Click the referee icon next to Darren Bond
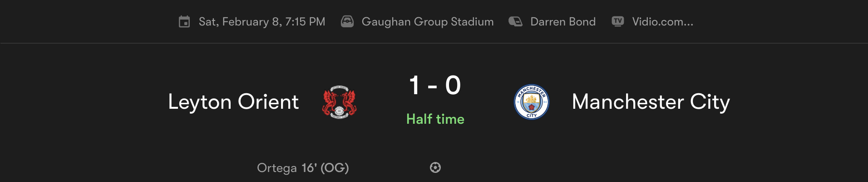The image size is (868, 182). (515, 22)
